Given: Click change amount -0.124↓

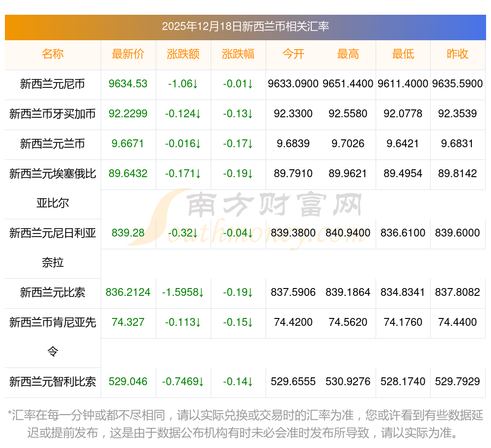Looking at the screenshot, I should click(183, 113).
